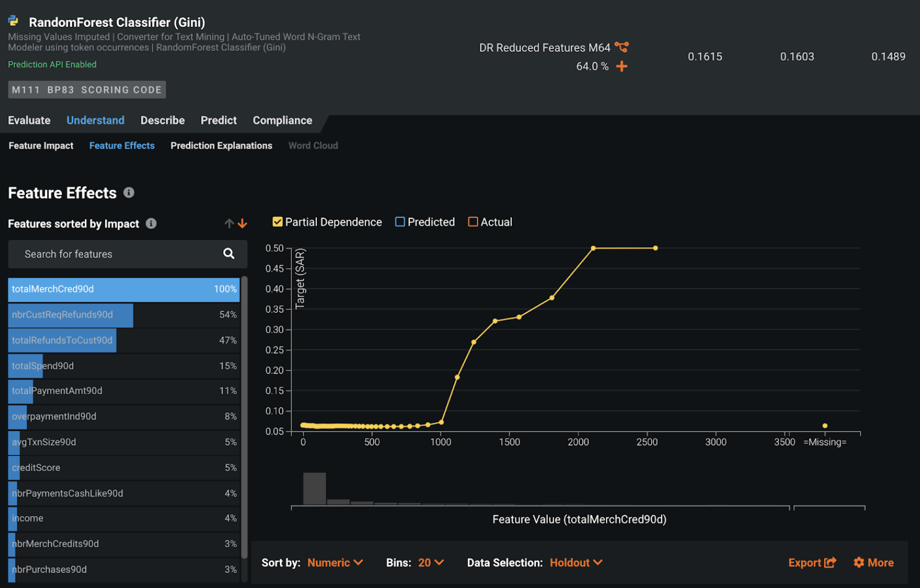Sort features ascending with the up arrow
Viewport: 920px width, 588px height.
click(x=229, y=224)
